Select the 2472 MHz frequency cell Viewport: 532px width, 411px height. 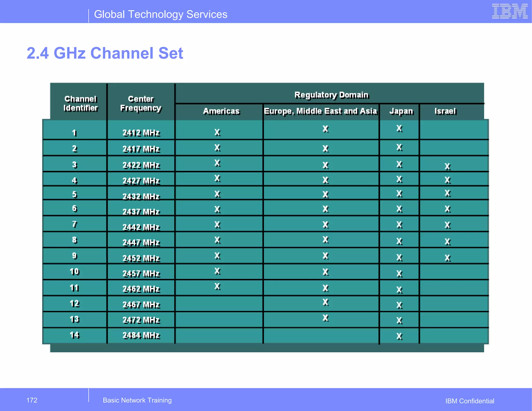[x=141, y=320]
